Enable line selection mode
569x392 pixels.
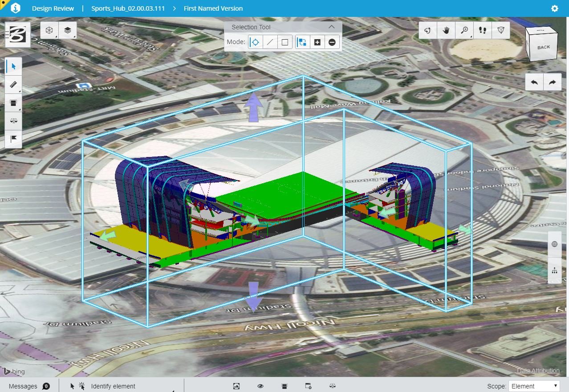[270, 42]
